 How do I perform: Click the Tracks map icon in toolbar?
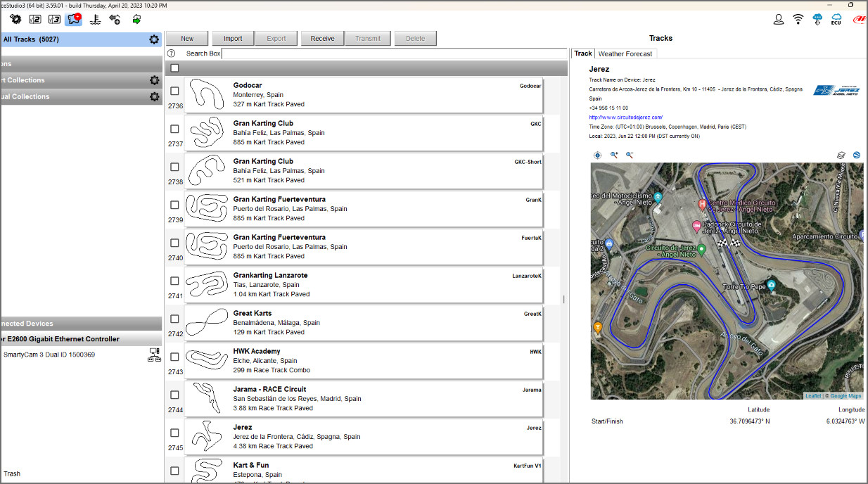coord(73,19)
